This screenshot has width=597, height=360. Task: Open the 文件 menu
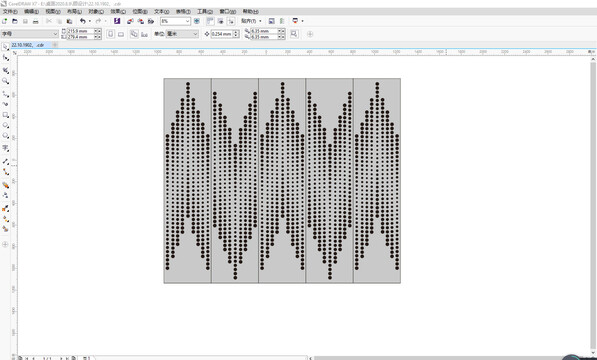click(10, 12)
